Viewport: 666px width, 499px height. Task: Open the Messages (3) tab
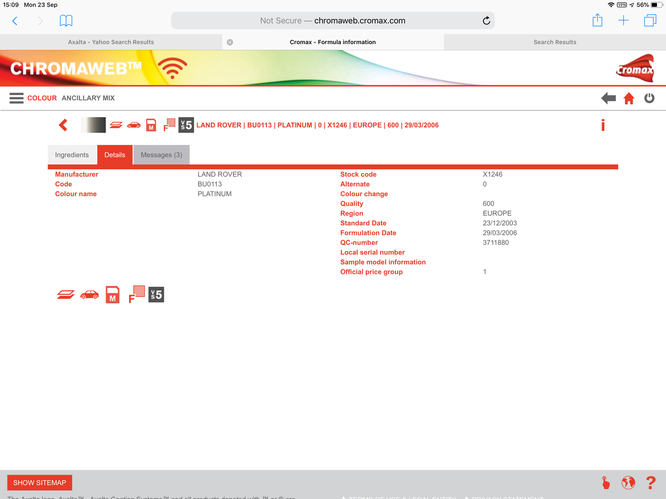[x=161, y=155]
